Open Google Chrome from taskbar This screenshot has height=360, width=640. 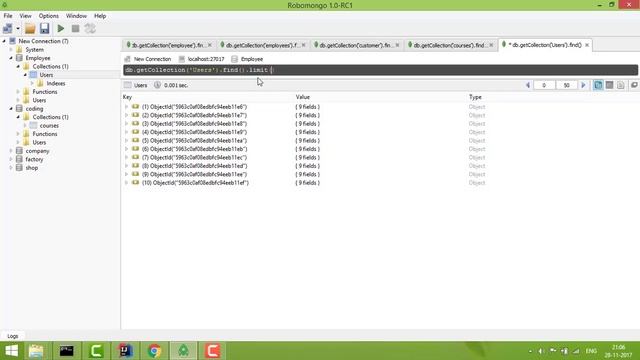coord(154,351)
